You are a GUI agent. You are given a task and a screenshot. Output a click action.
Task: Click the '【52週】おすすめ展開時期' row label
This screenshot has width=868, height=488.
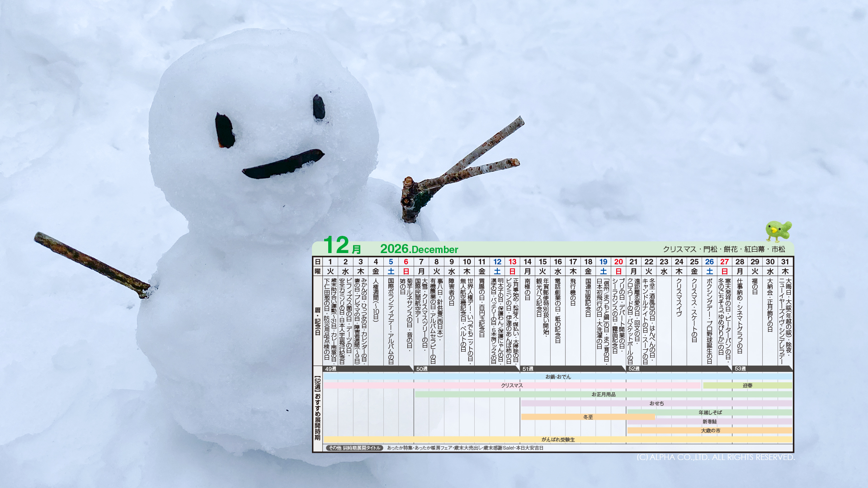point(317,408)
